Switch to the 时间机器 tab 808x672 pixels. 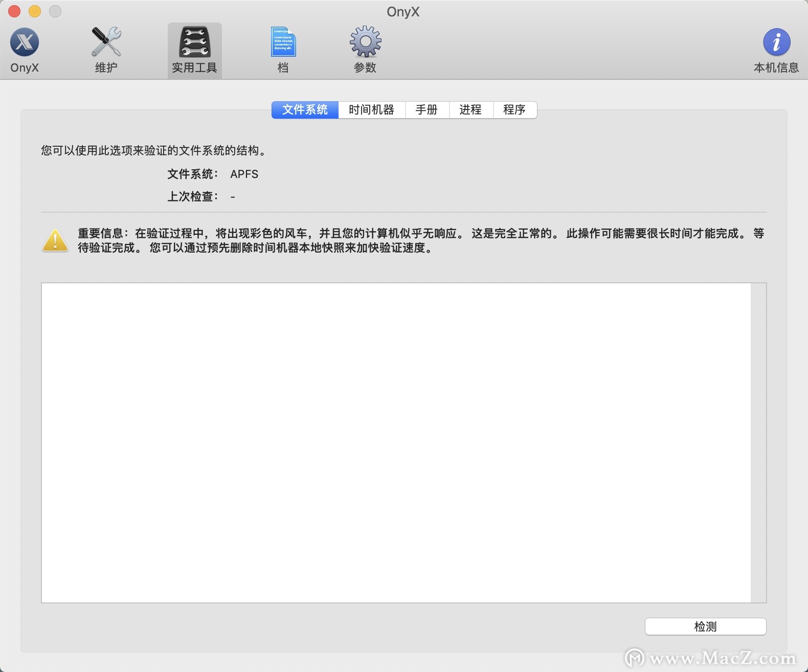(x=372, y=110)
